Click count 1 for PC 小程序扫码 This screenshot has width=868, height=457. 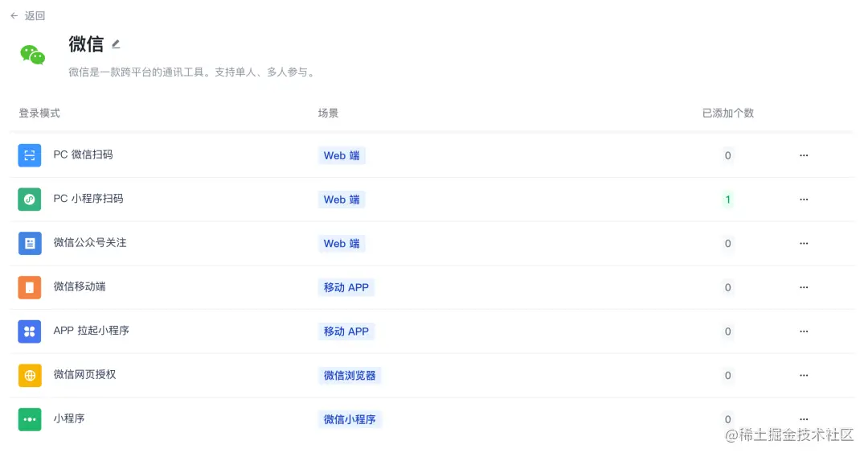point(728,200)
